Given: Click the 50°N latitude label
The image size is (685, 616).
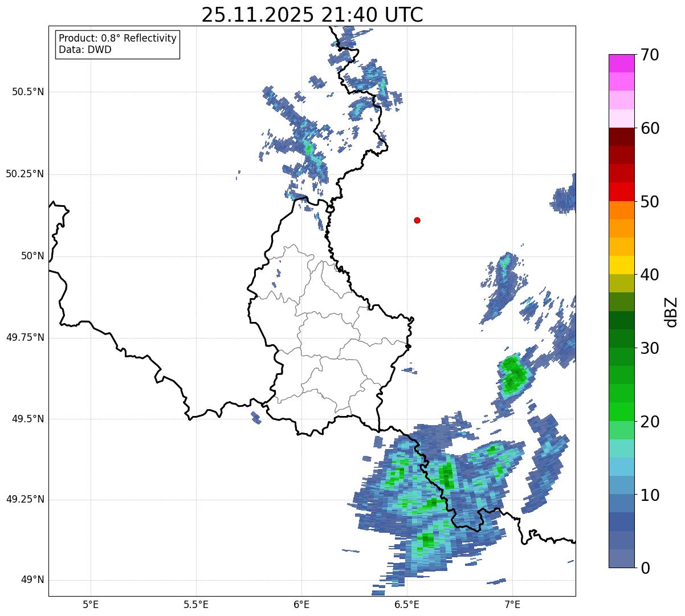Looking at the screenshot, I should pos(32,256).
